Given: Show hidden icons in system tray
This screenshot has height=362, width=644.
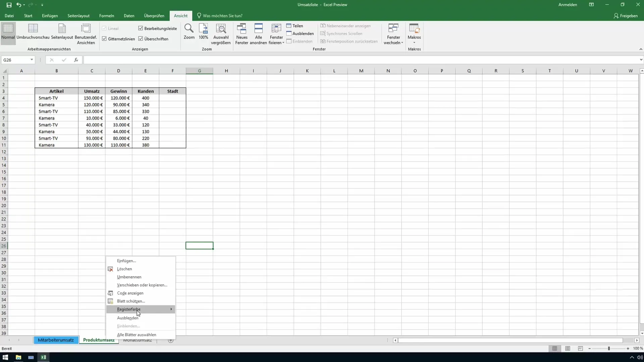Looking at the screenshot, I should 632,357.
